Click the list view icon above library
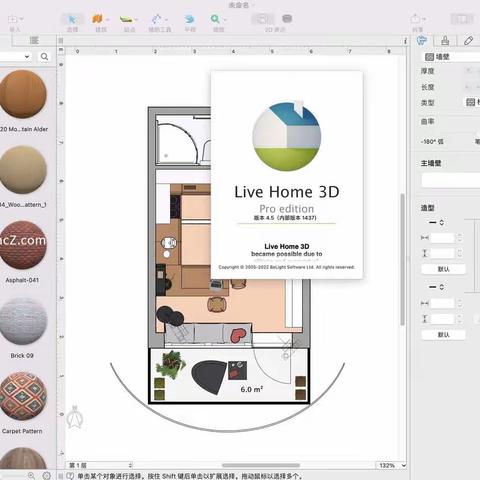The height and width of the screenshot is (480, 480). (34, 40)
